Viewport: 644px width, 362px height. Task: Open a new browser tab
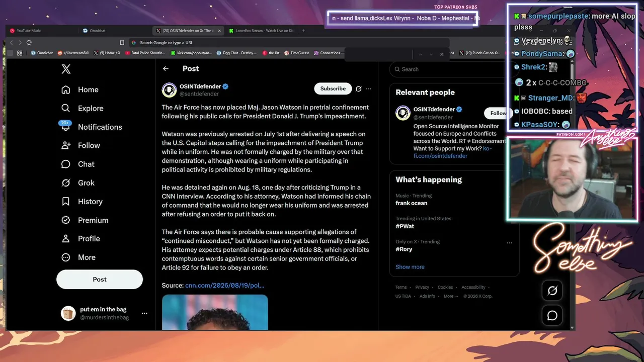pyautogui.click(x=303, y=31)
